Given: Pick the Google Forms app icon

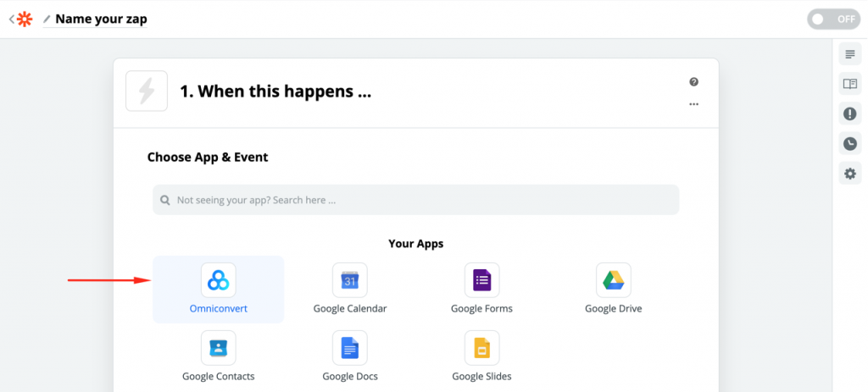Looking at the screenshot, I should 481,280.
